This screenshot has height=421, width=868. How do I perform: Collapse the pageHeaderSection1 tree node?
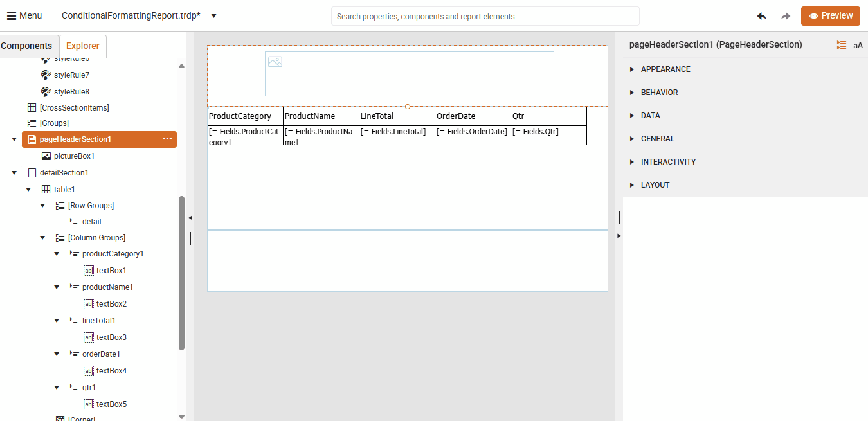[x=14, y=139]
